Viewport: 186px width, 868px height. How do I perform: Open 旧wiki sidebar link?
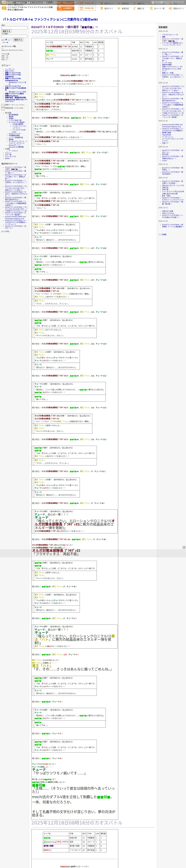(7, 158)
